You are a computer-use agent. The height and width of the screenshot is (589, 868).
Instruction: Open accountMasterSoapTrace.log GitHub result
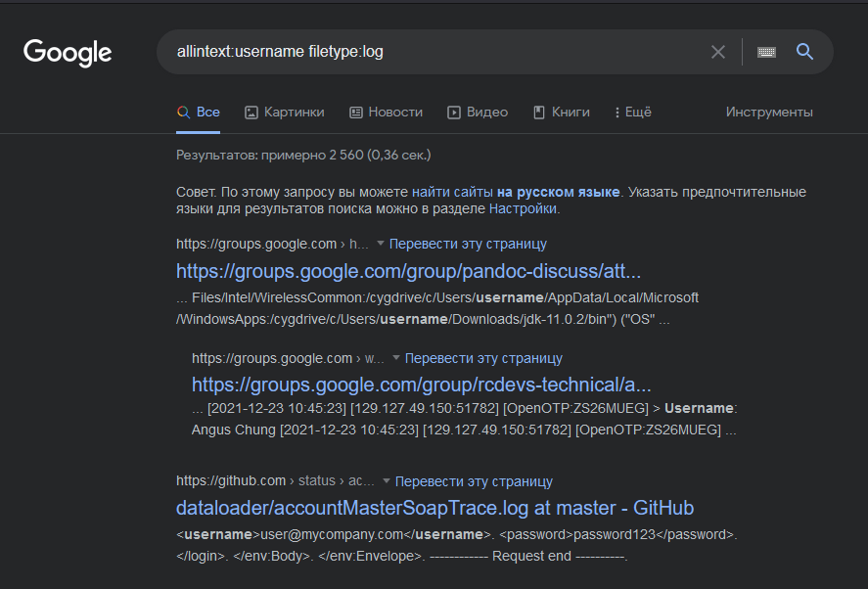pos(434,508)
